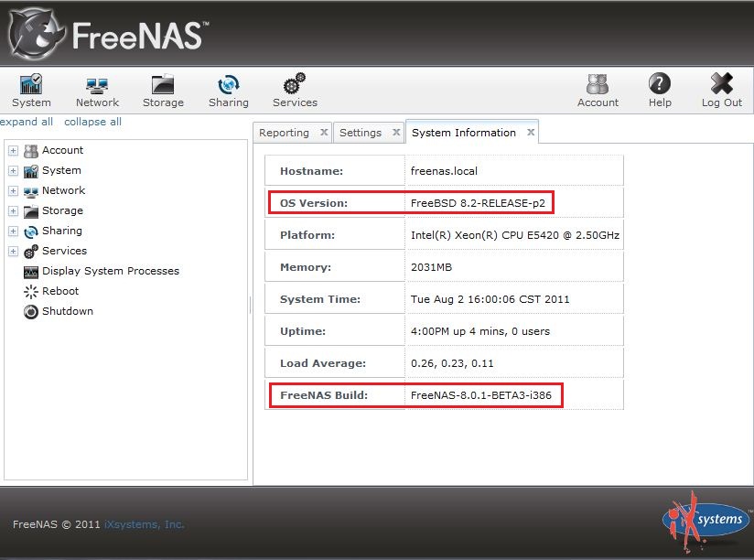This screenshot has width=754, height=560.
Task: Close the System Information tab
Action: 530,133
